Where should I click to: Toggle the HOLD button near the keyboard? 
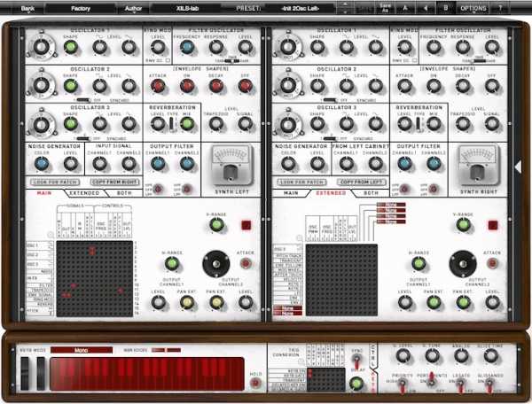click(x=255, y=383)
